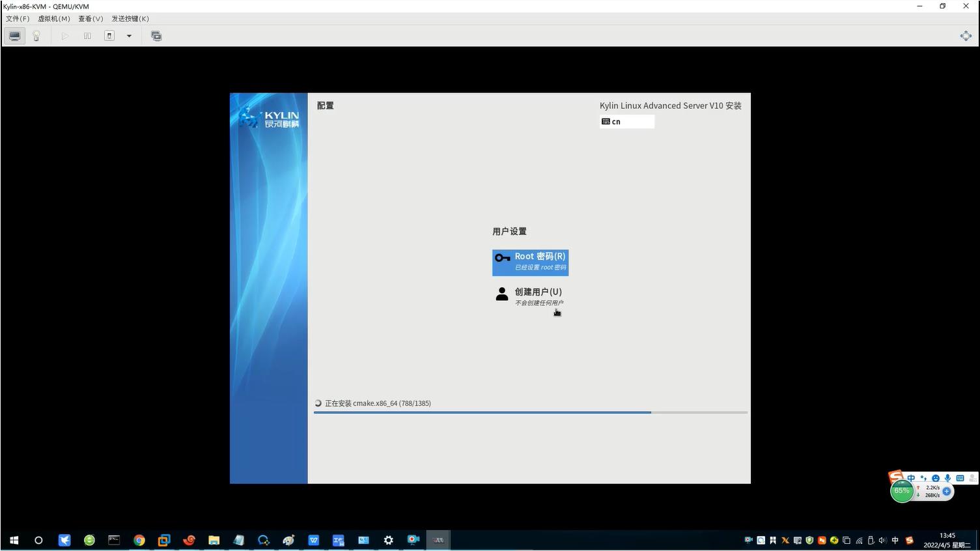Click the 正在安装 cmake.x86_64 status text
The image size is (980, 551).
[378, 403]
